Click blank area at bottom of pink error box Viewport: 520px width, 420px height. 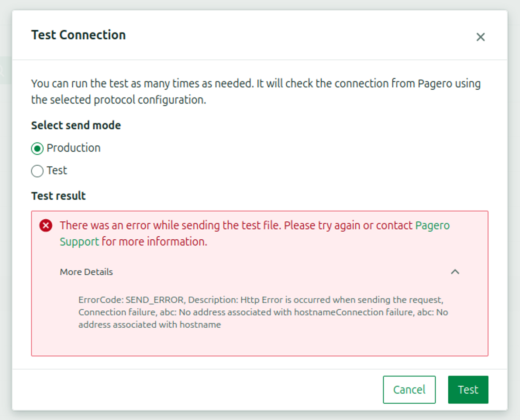pyautogui.click(x=258, y=344)
